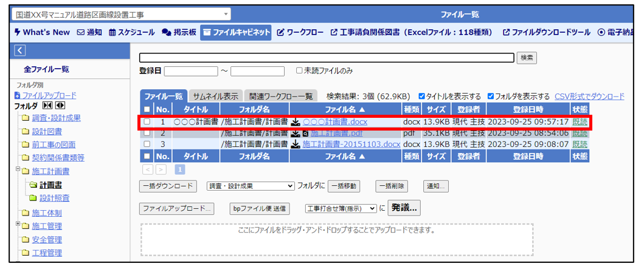This screenshot has height=269, width=644.
Task: Click the download icon for 施工計画書-20151103.docx
Action: 295,145
